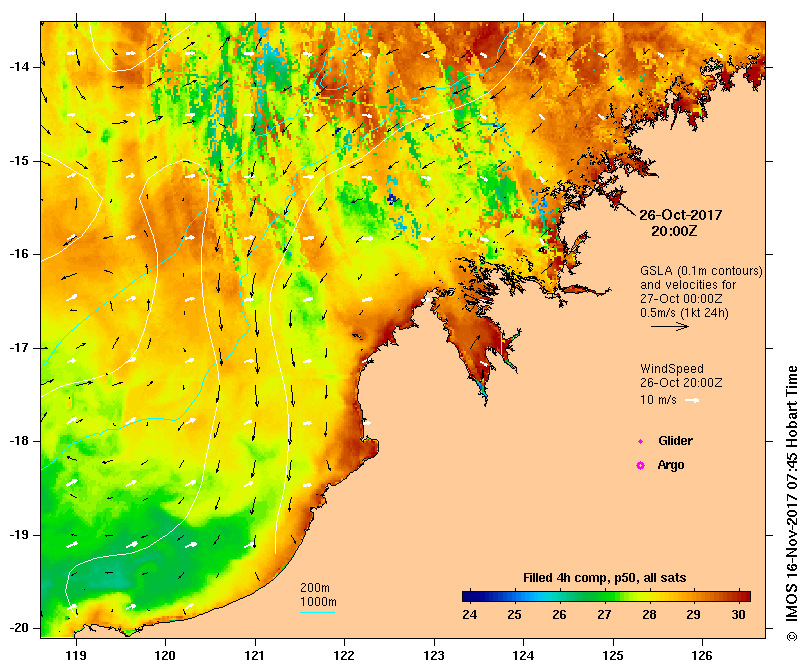809x672 pixels.
Task: Click the '20:00Z' time label under date
Action: pyautogui.click(x=674, y=231)
